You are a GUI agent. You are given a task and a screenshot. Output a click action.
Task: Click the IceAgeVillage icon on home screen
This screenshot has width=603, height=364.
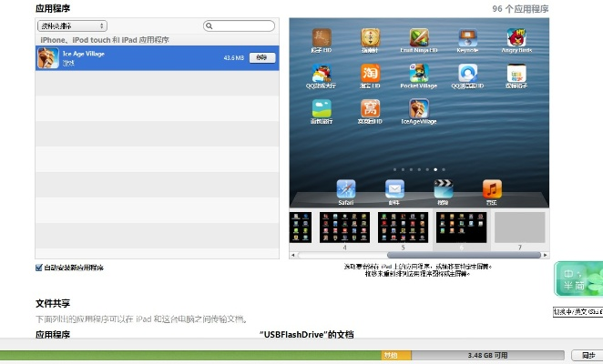tap(419, 109)
